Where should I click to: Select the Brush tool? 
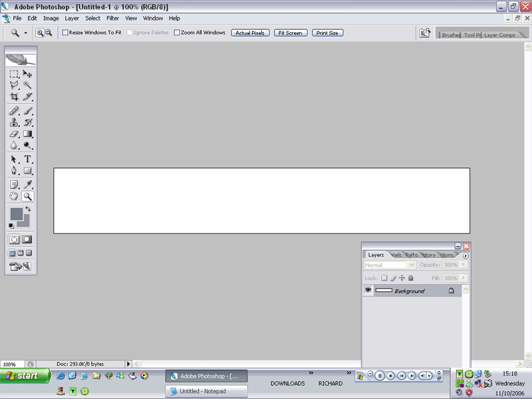point(27,111)
